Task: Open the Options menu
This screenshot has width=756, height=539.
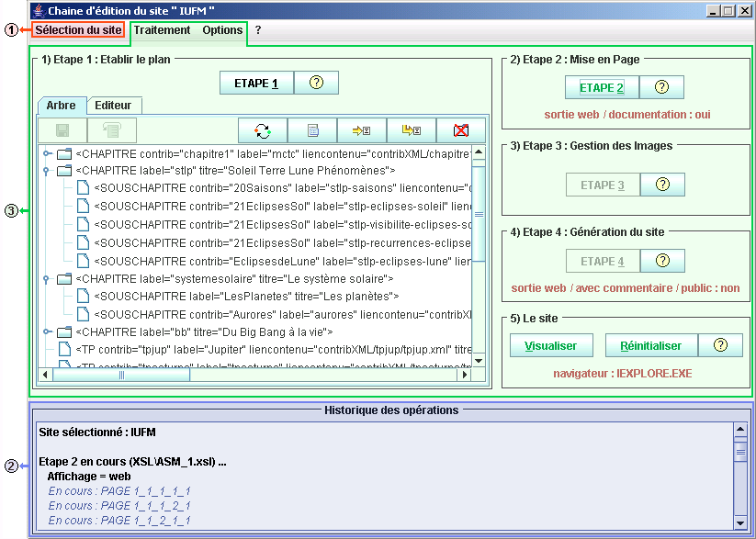Action: coord(222,30)
